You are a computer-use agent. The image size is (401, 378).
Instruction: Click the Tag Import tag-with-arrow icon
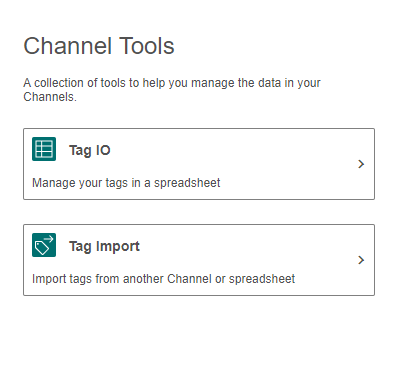pyautogui.click(x=44, y=245)
